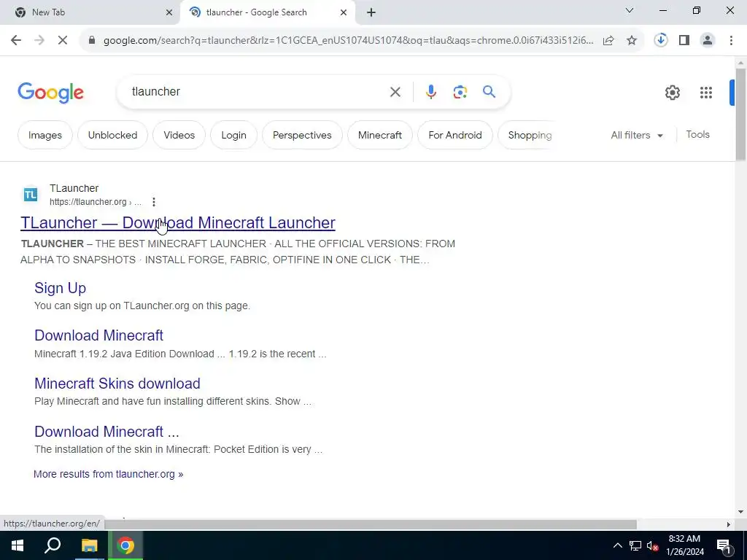Submit search with the magnifying glass icon
Viewport: 747px width, 560px height.
[x=489, y=91]
